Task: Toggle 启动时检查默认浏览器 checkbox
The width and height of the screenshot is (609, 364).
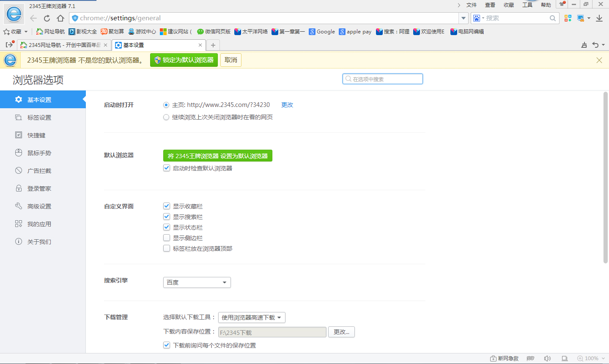Action: [167, 168]
